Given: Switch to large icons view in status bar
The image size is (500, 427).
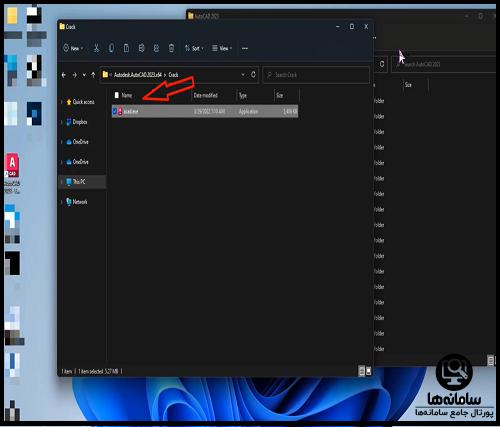Looking at the screenshot, I should tap(369, 371).
